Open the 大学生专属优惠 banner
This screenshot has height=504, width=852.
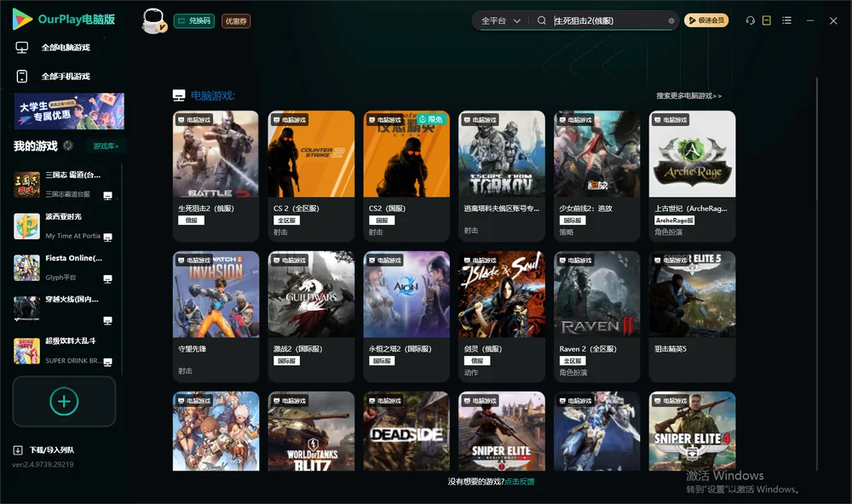70,111
